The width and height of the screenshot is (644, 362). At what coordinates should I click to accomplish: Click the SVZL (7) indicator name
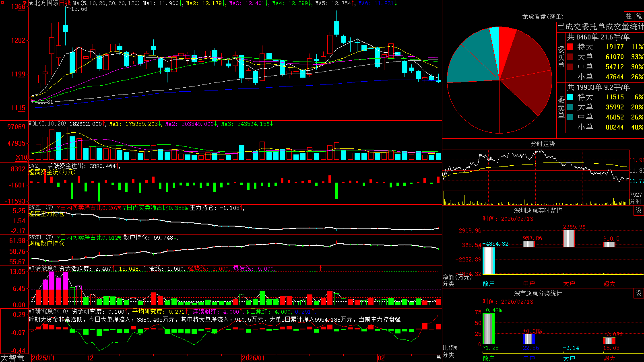click(41, 208)
